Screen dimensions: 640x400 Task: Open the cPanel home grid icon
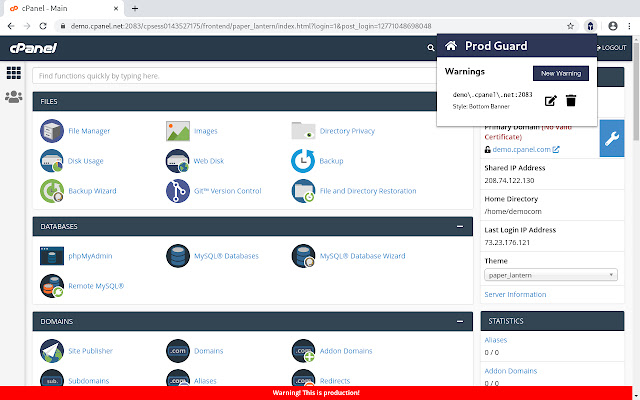13,73
